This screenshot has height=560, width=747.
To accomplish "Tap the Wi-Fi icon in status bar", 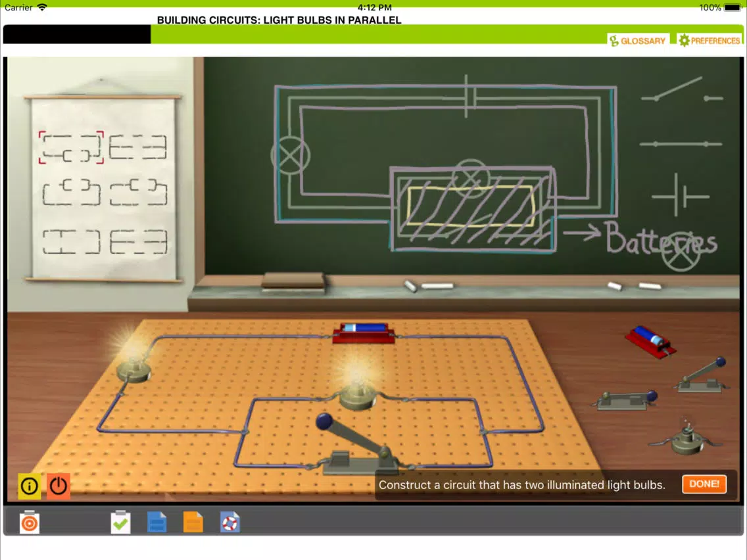I will pos(42,7).
